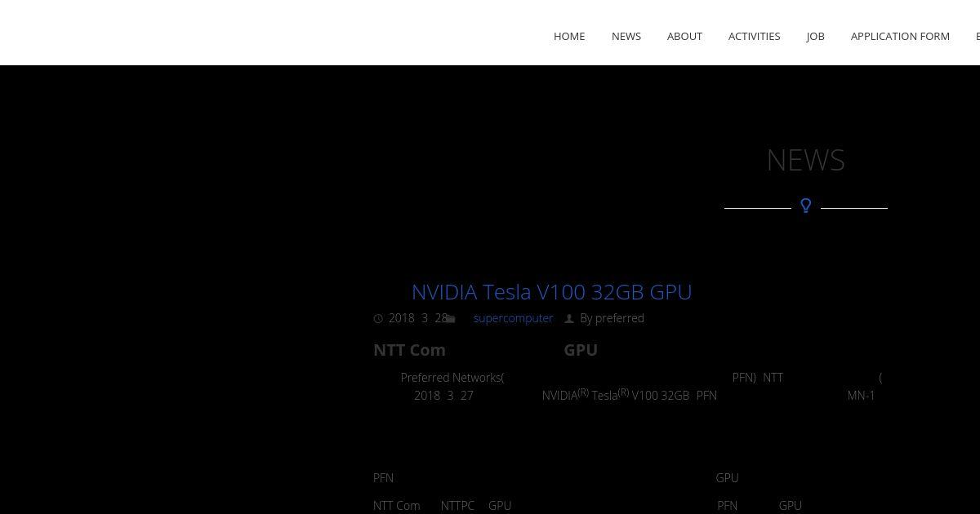The image size is (980, 514).
Task: Click the 'NTTPC' text in the bottom line
Action: click(457, 506)
